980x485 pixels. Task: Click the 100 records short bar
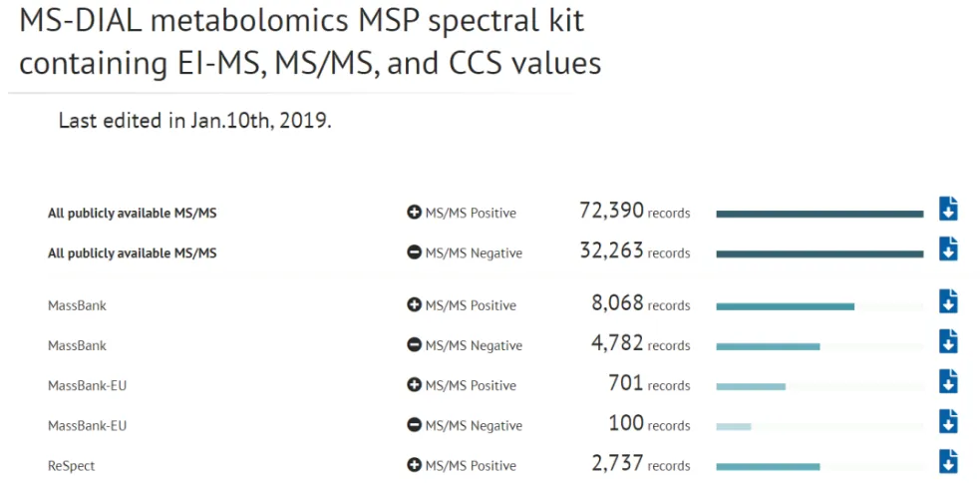[x=733, y=426]
